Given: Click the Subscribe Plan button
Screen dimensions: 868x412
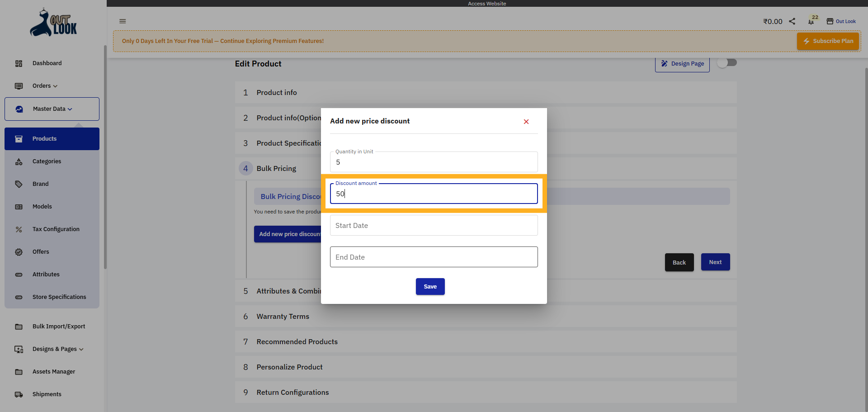Looking at the screenshot, I should pos(828,41).
